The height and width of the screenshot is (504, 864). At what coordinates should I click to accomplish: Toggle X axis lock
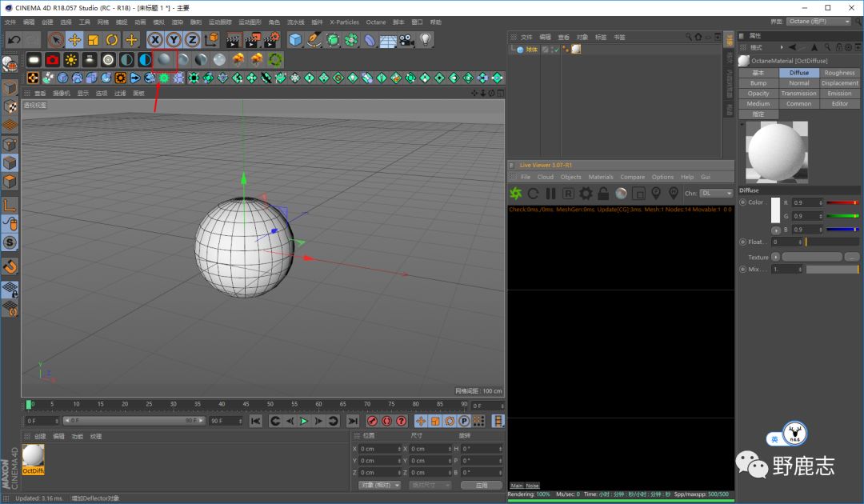tap(154, 39)
